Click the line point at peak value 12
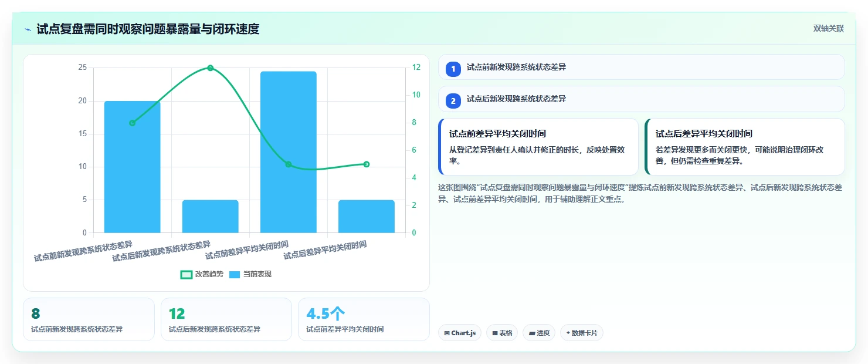Screen dimensions: 868x364 click(x=211, y=68)
